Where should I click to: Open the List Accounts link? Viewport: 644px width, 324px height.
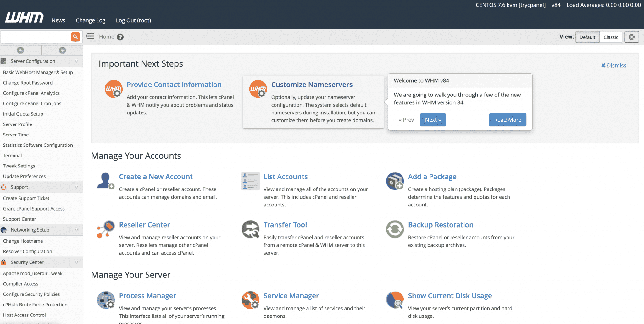(286, 177)
